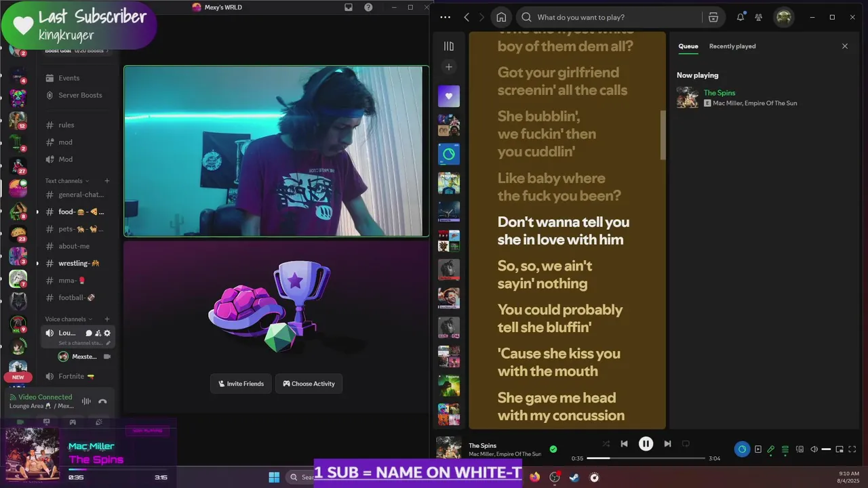This screenshot has height=488, width=868.
Task: Remove The Spins from Liked Songs
Action: point(553,449)
